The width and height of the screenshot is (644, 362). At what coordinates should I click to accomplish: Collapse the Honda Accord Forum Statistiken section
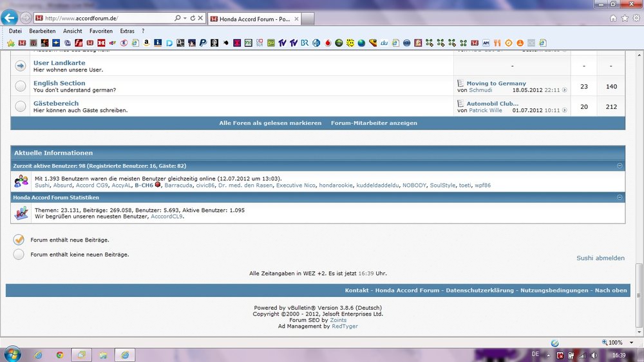pyautogui.click(x=620, y=198)
